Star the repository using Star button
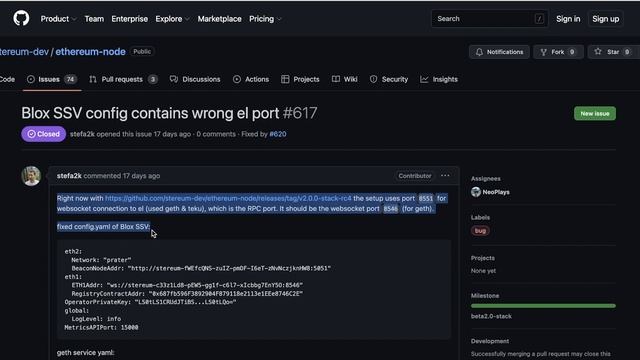The width and height of the screenshot is (640, 360). click(613, 52)
